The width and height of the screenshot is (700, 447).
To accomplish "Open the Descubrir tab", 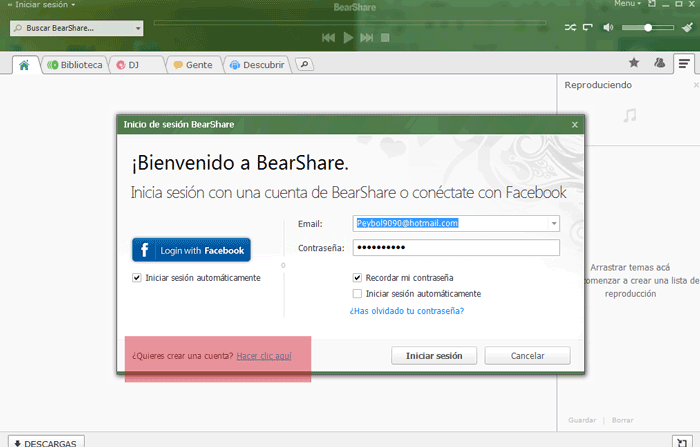I will (x=257, y=65).
